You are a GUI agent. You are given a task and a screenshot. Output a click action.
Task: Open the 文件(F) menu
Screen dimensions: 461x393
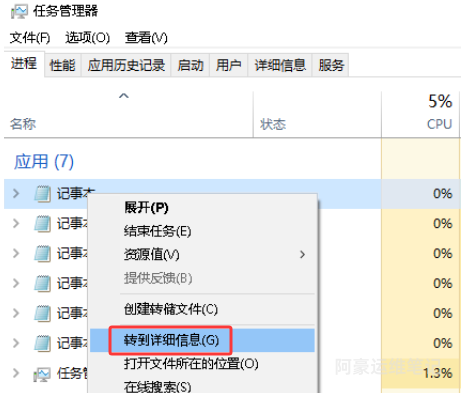tap(30, 37)
